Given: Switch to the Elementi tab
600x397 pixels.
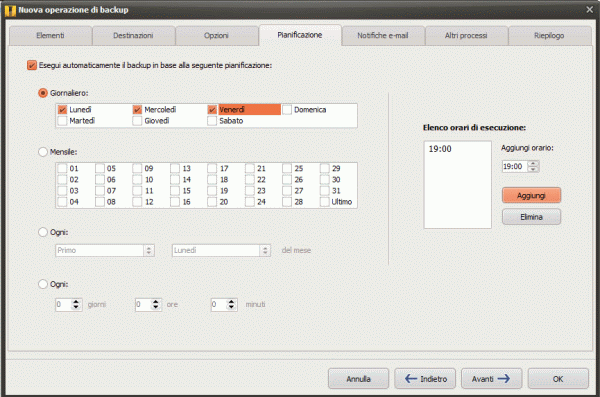Looking at the screenshot, I should click(51, 36).
